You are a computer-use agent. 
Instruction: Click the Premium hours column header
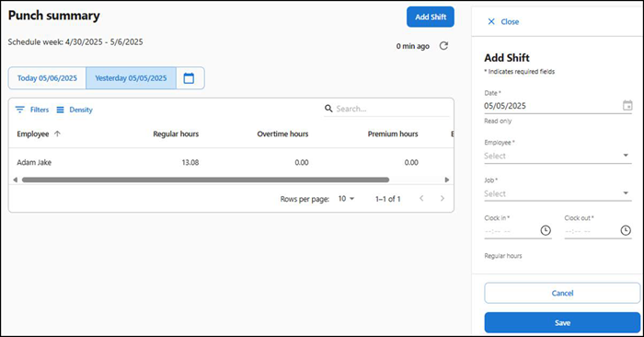coord(393,134)
